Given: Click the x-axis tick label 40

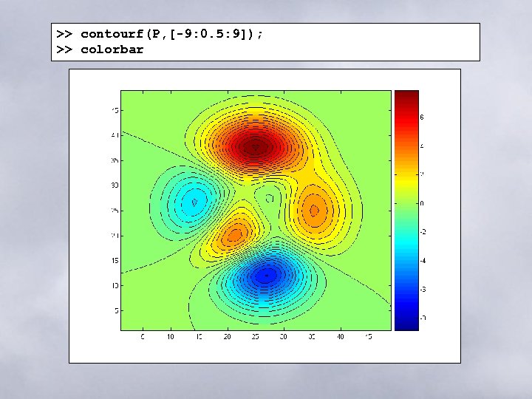Looking at the screenshot, I should [x=341, y=337].
